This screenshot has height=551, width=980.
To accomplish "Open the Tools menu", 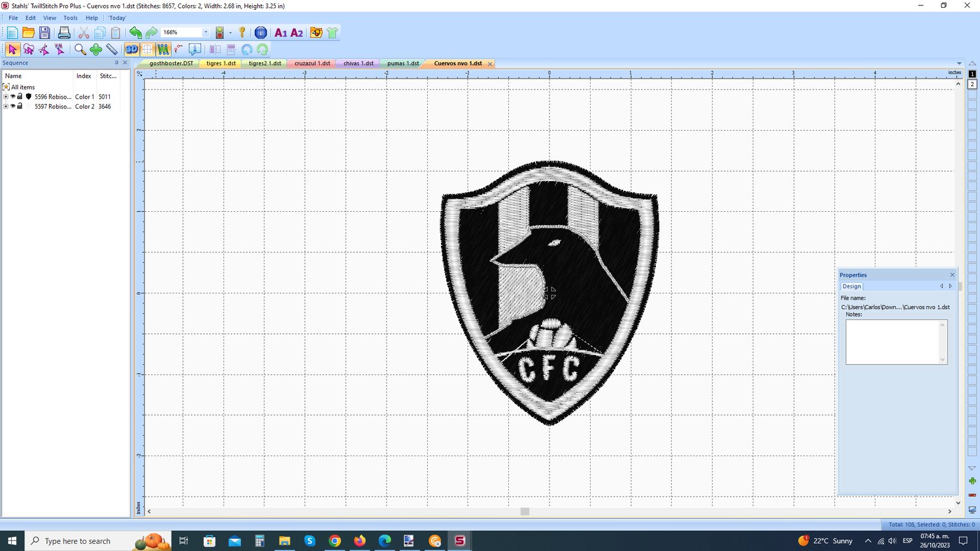I will click(71, 18).
